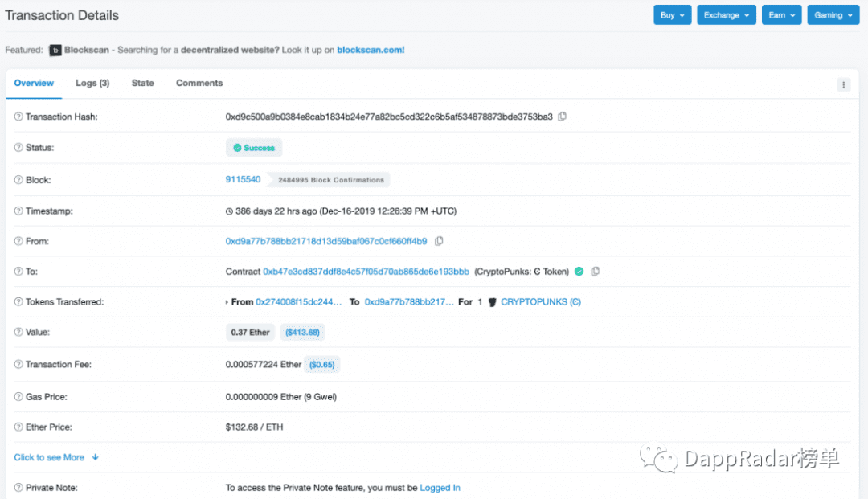Click the three-dot more options icon
868x499 pixels.
843,84
